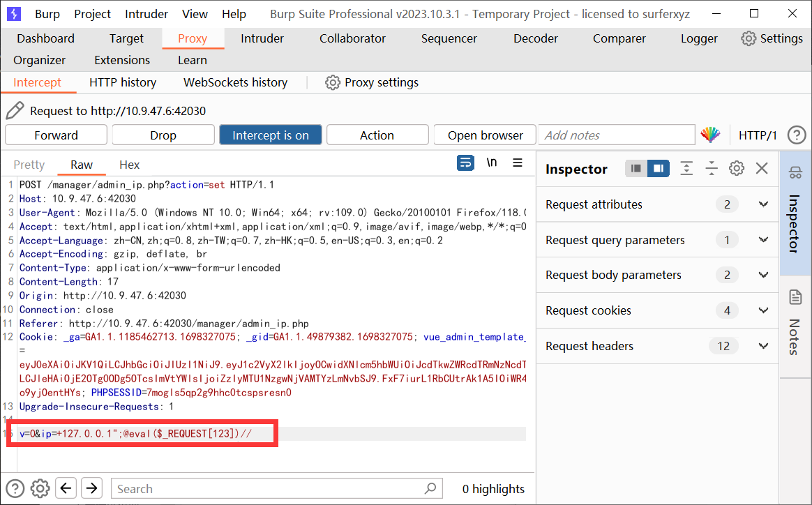
Task: Click the magnifier icon in the search box
Action: click(x=430, y=488)
